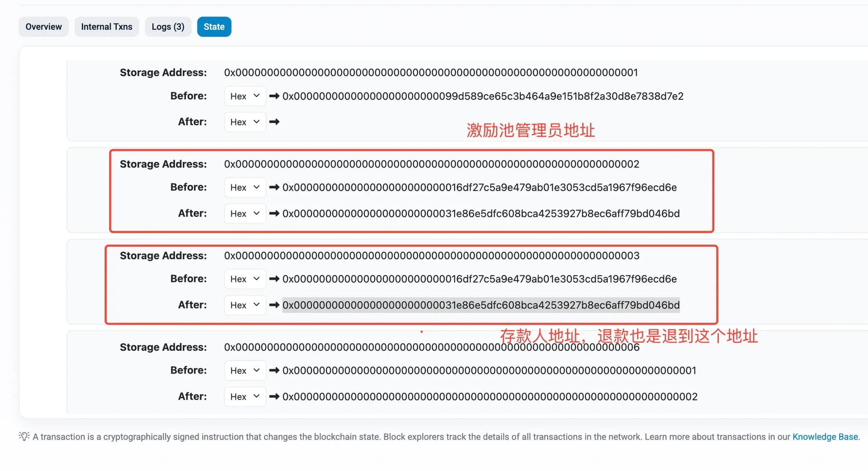Select the State tab
868x471 pixels.
[x=214, y=27]
